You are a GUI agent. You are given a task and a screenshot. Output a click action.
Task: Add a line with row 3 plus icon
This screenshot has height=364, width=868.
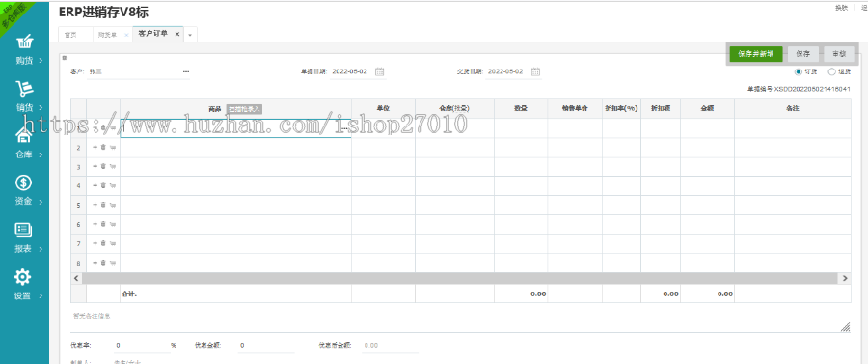(95, 166)
